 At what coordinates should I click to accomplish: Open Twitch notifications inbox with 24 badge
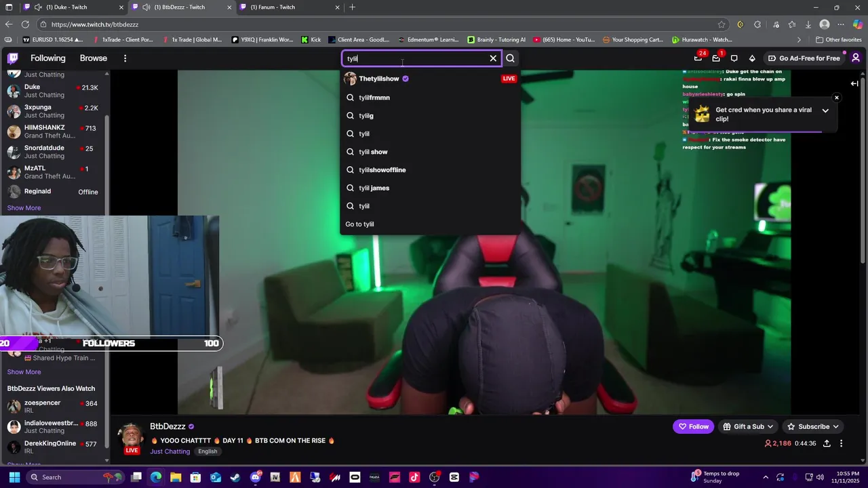(698, 58)
